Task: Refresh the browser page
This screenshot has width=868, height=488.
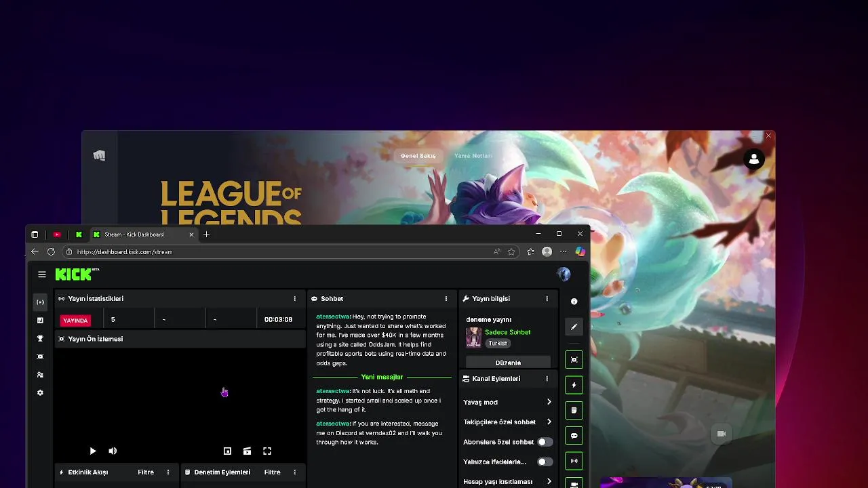Action: pos(51,251)
